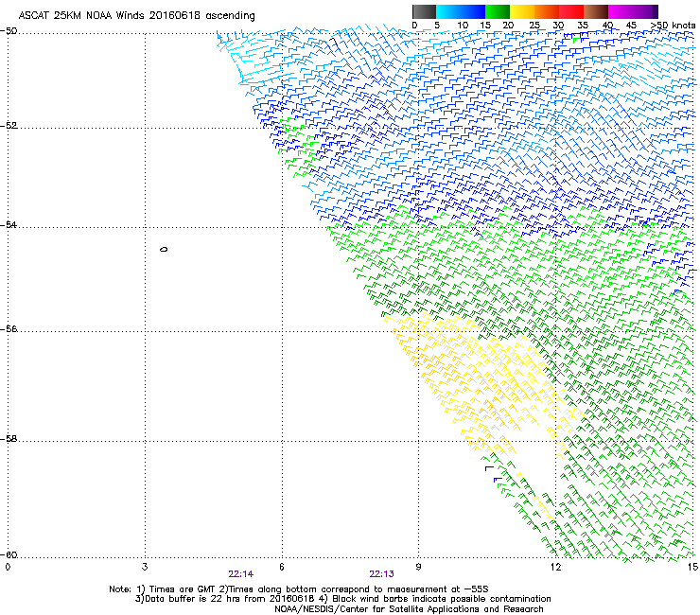Click the longitude label '0'
This screenshot has width=700, height=615.
tap(8, 567)
